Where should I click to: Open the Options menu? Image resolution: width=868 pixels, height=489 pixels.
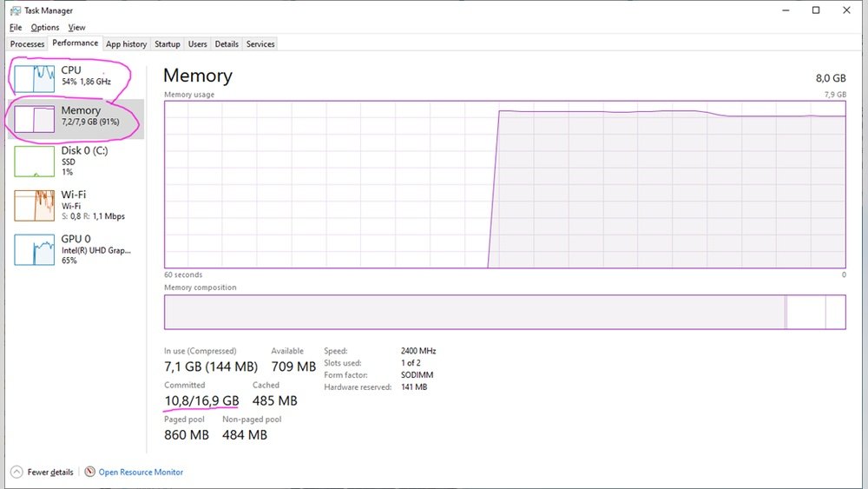(x=45, y=28)
